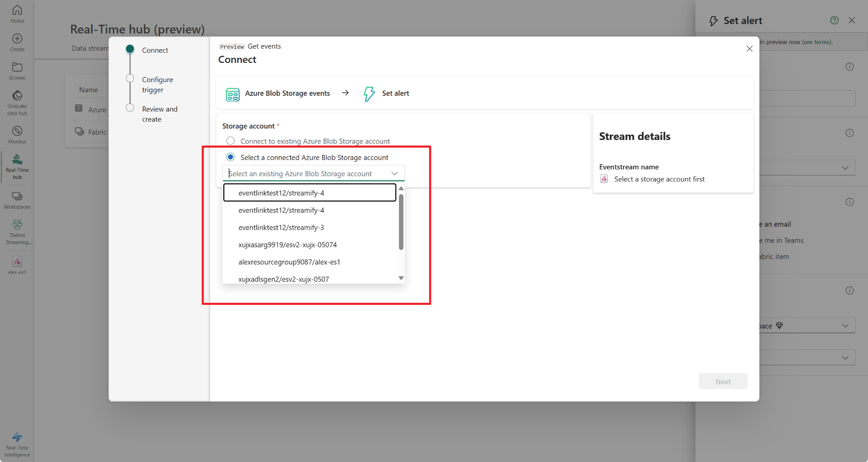Expand the workspace dropdown in Set alert pane
Viewport: 868px width, 462px height.
(x=845, y=326)
